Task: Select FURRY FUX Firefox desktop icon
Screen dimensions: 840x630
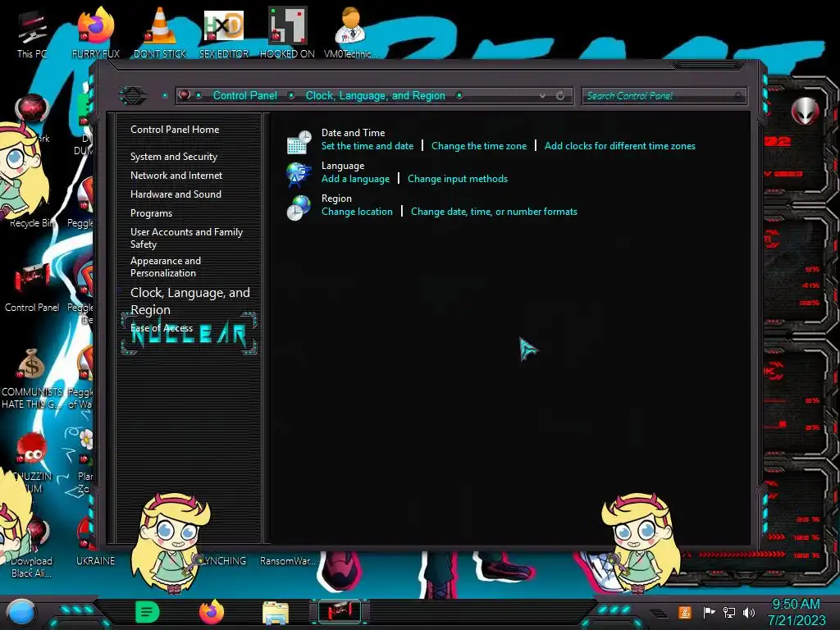Action: coord(96,33)
